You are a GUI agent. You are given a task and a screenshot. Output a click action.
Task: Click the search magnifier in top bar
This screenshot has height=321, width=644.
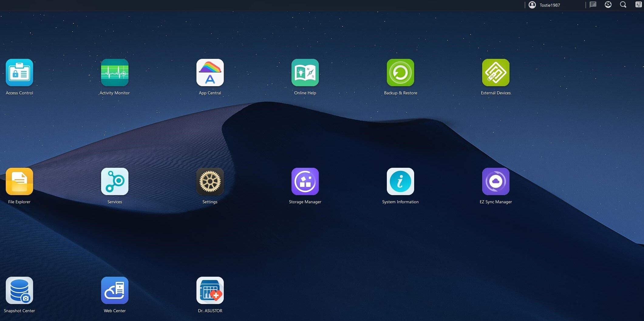[623, 5]
